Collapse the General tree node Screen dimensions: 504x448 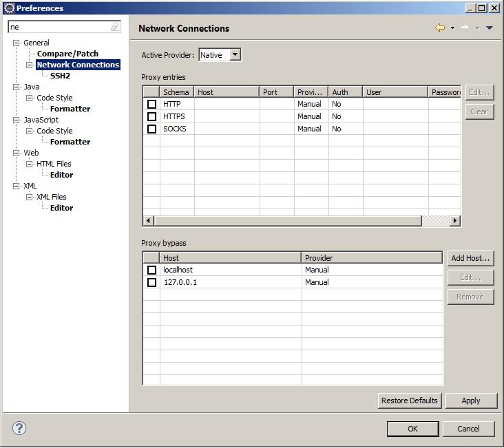click(x=17, y=43)
